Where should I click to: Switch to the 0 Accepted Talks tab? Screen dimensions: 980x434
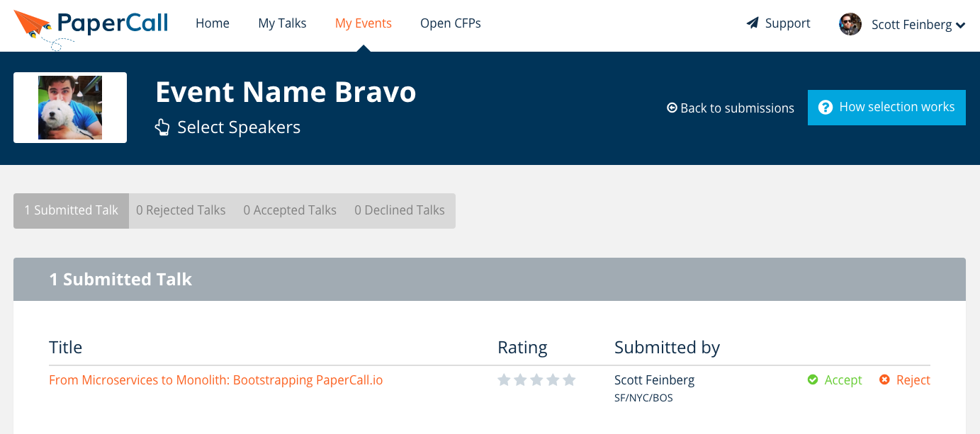pyautogui.click(x=290, y=210)
